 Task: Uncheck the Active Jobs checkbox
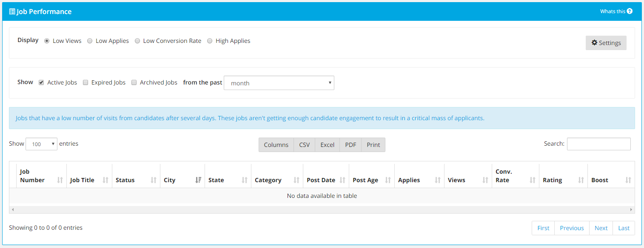[x=41, y=82]
